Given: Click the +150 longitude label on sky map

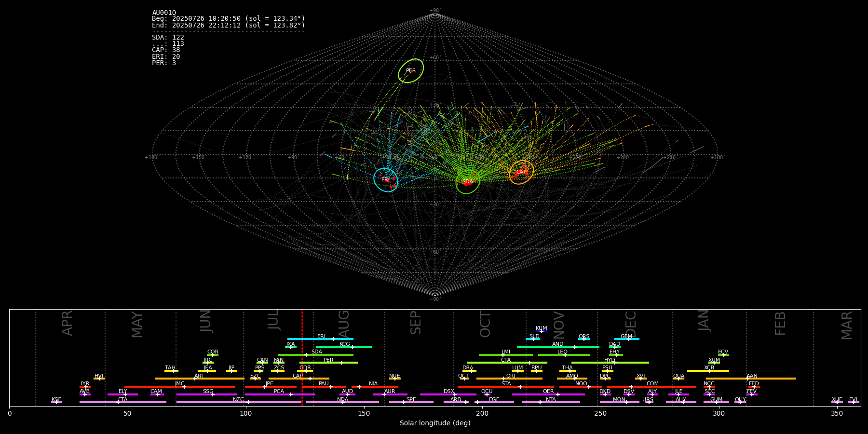Looking at the screenshot, I should coord(198,157).
